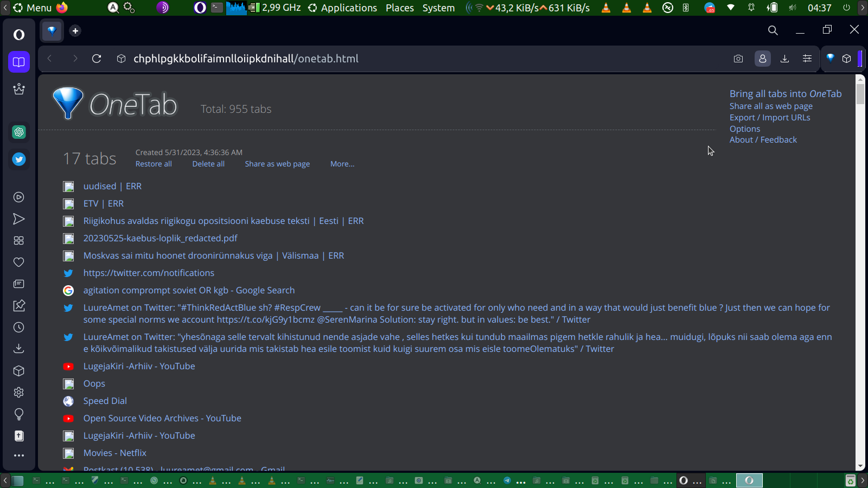Open the About / Feedback link
The width and height of the screenshot is (868, 488).
[x=763, y=140]
